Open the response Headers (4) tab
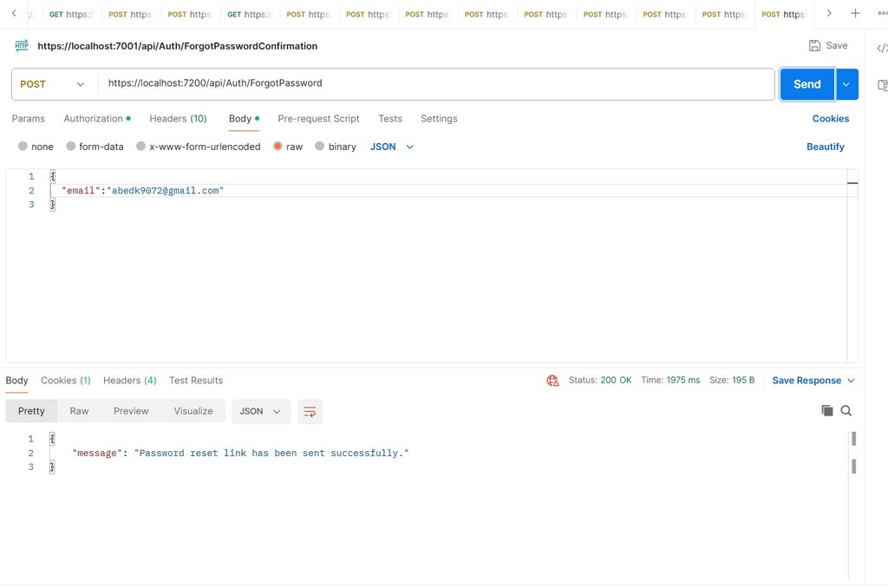The image size is (888, 588). (130, 381)
